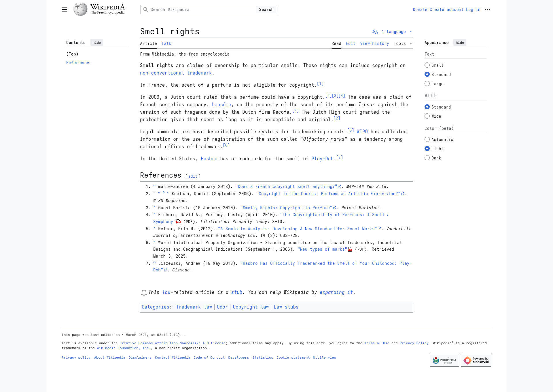This screenshot has width=553, height=392.
Task: Expand the 1 language dropdown
Action: [393, 32]
